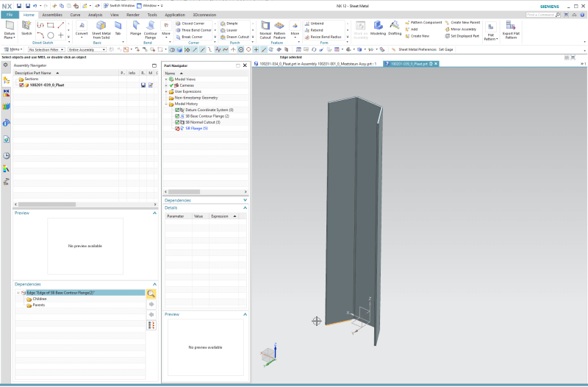The width and height of the screenshot is (588, 387).
Task: Toggle the SB Flange (5) checkbox
Action: (177, 128)
